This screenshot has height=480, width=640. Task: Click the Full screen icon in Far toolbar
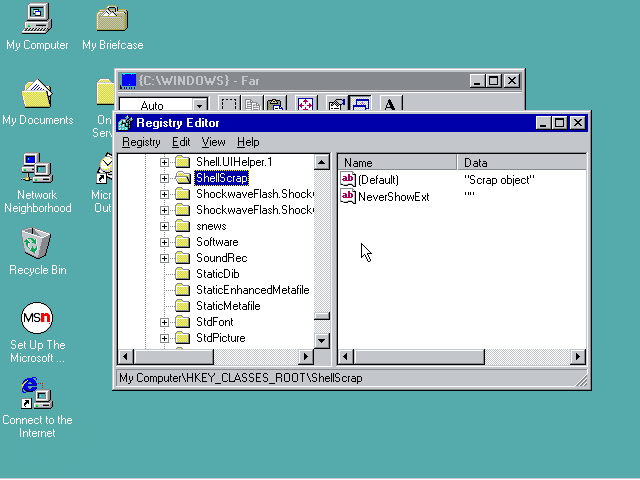(x=306, y=105)
